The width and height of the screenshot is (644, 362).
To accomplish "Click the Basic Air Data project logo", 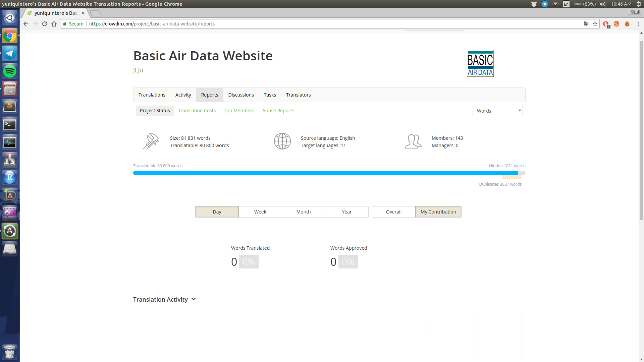I will 480,63.
